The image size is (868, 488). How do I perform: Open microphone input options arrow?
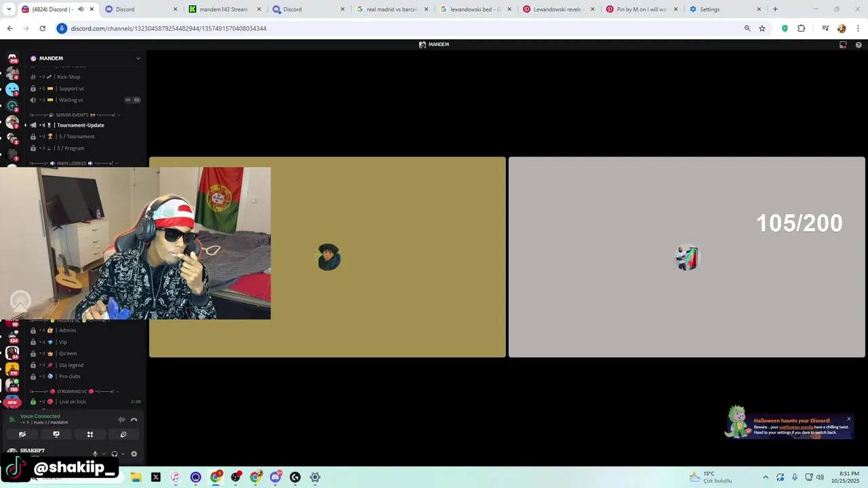point(104,454)
